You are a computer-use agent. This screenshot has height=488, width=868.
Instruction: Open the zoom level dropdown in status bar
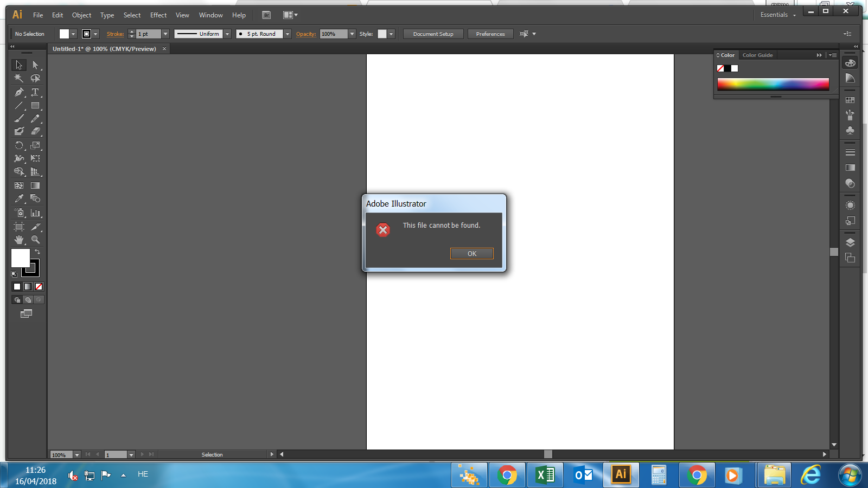(x=77, y=455)
